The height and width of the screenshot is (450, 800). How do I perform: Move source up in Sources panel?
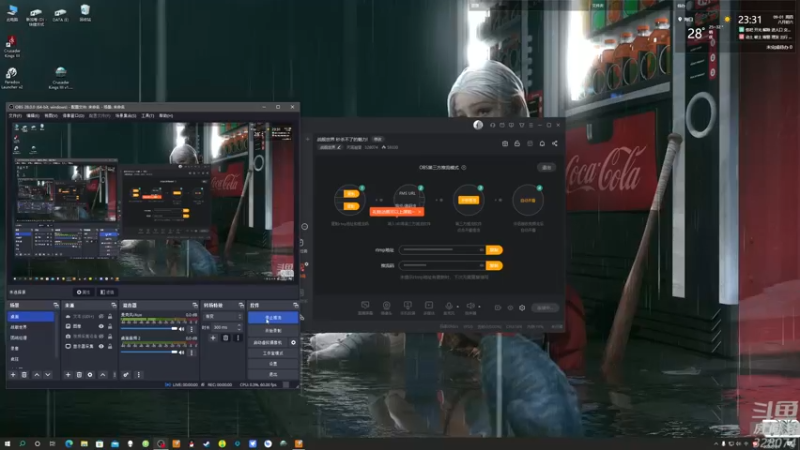coord(103,374)
